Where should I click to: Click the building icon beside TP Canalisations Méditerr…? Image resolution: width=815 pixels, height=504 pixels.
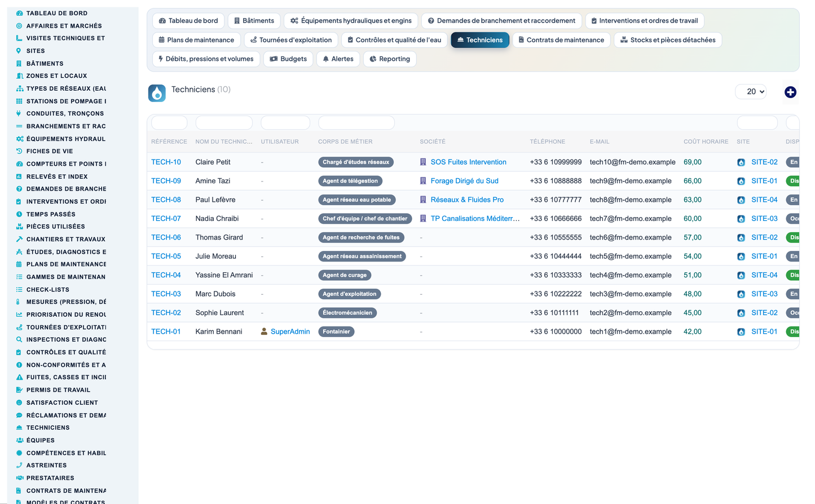[x=423, y=219]
